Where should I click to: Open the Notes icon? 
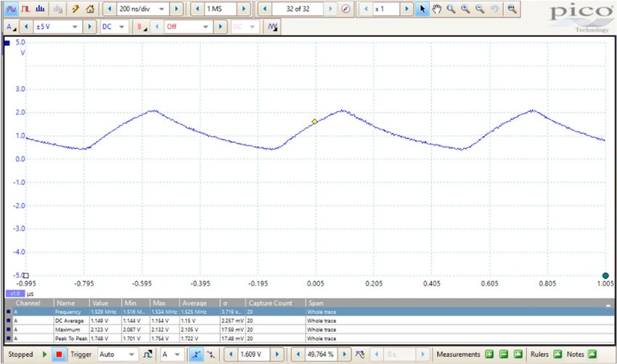[592, 354]
